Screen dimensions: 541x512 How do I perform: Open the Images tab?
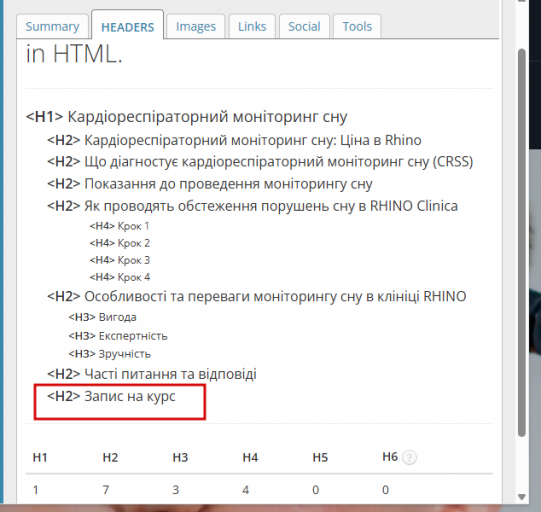[196, 27]
